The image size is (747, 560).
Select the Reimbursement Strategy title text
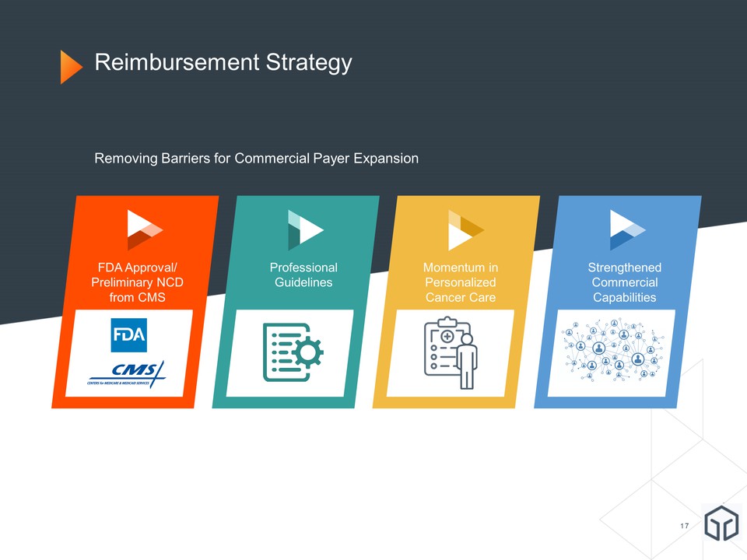223,62
